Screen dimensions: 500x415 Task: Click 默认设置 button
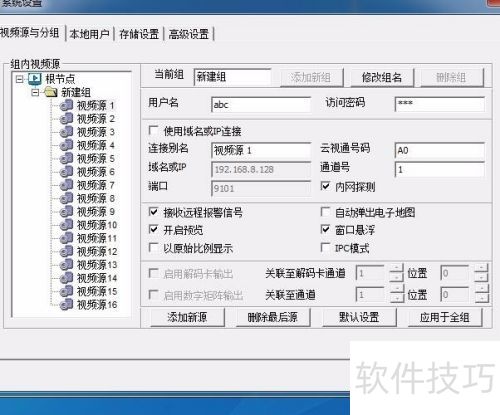point(359,317)
